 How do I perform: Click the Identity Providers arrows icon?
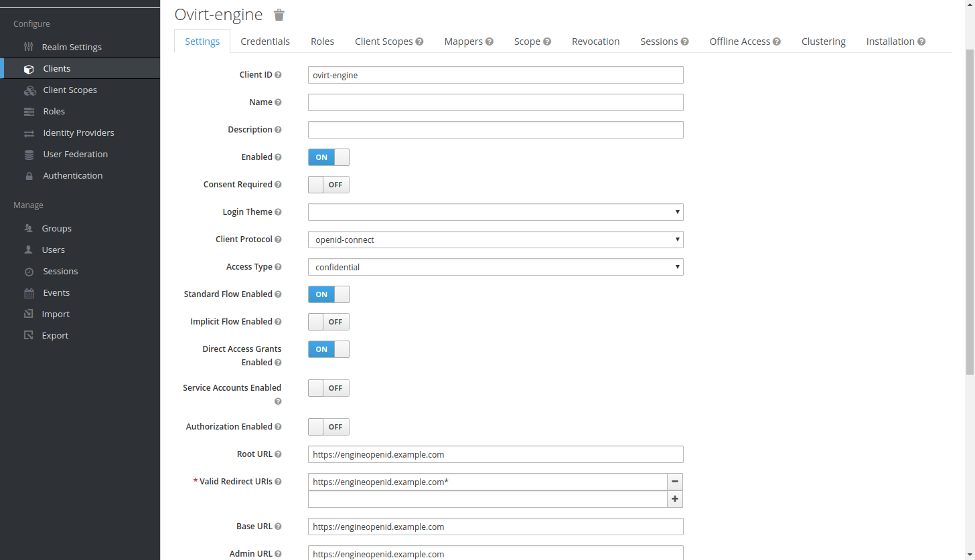(29, 133)
